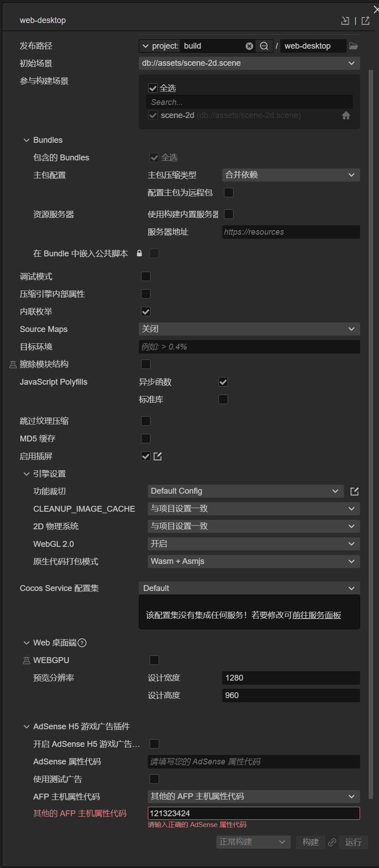
Task: Open CLEANUP_IMAGE_CACHE dropdown
Action: (x=254, y=509)
